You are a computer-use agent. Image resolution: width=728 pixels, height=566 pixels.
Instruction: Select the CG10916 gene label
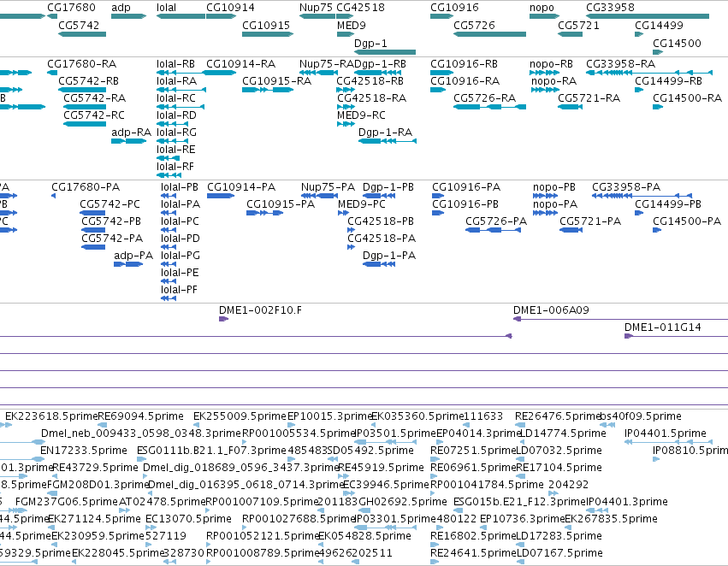tap(454, 8)
